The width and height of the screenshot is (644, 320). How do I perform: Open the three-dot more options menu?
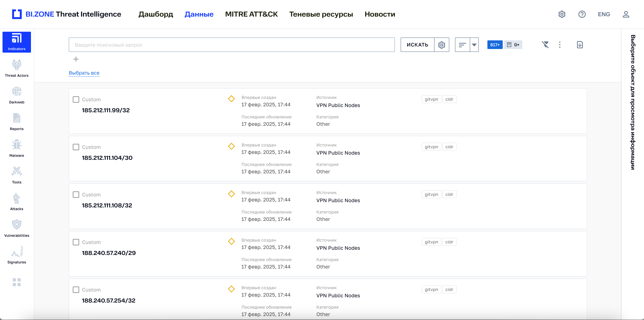(x=560, y=45)
